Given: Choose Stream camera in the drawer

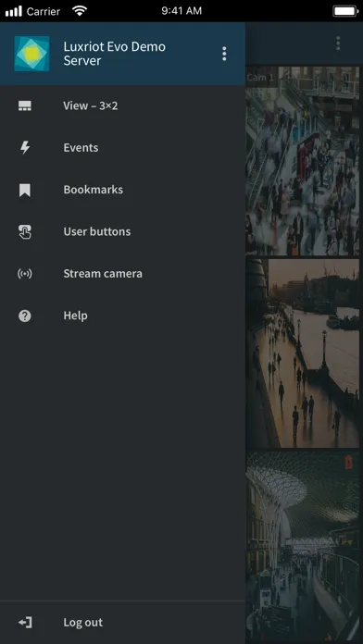Looking at the screenshot, I should 122,274.
